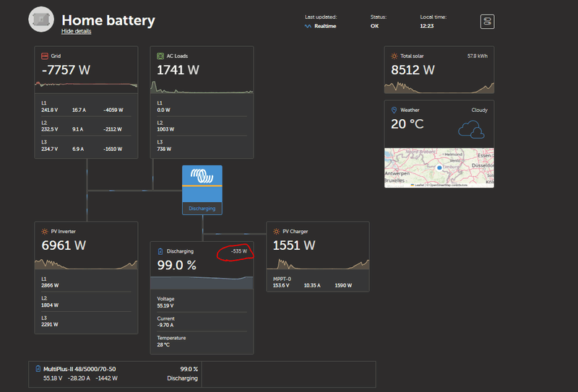Click the Grid L2 -2112 W value
The height and width of the screenshot is (392, 578).
(x=113, y=129)
